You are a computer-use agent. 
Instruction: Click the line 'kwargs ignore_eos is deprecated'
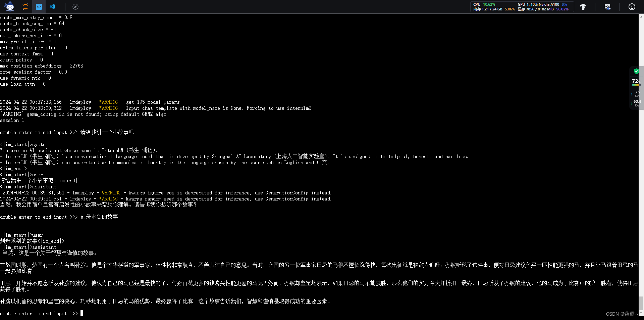pos(167,193)
